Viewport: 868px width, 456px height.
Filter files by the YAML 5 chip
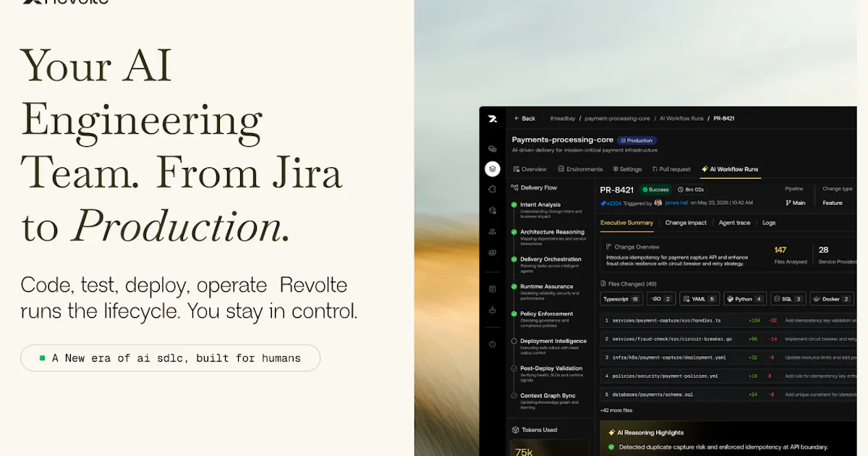(x=699, y=299)
